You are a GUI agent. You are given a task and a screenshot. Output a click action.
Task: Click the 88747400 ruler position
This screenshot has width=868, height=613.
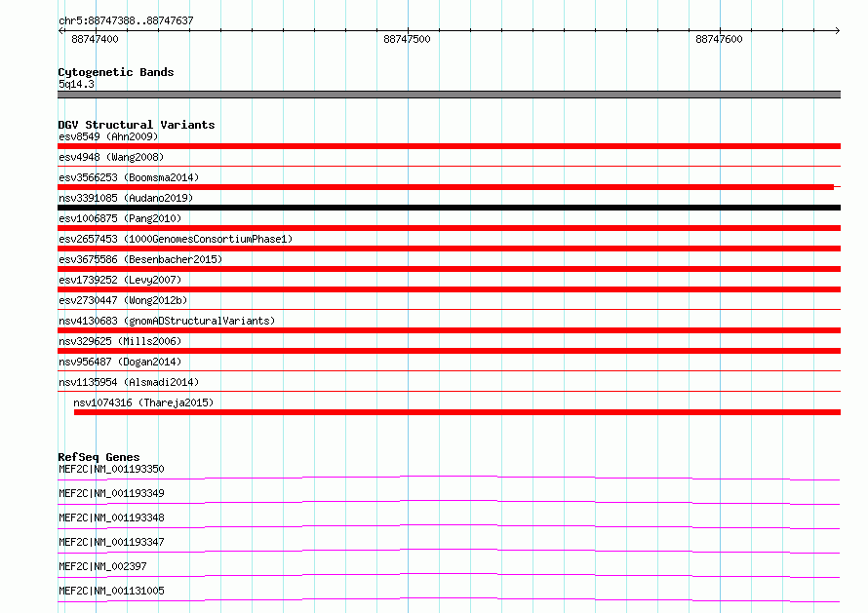(95, 39)
